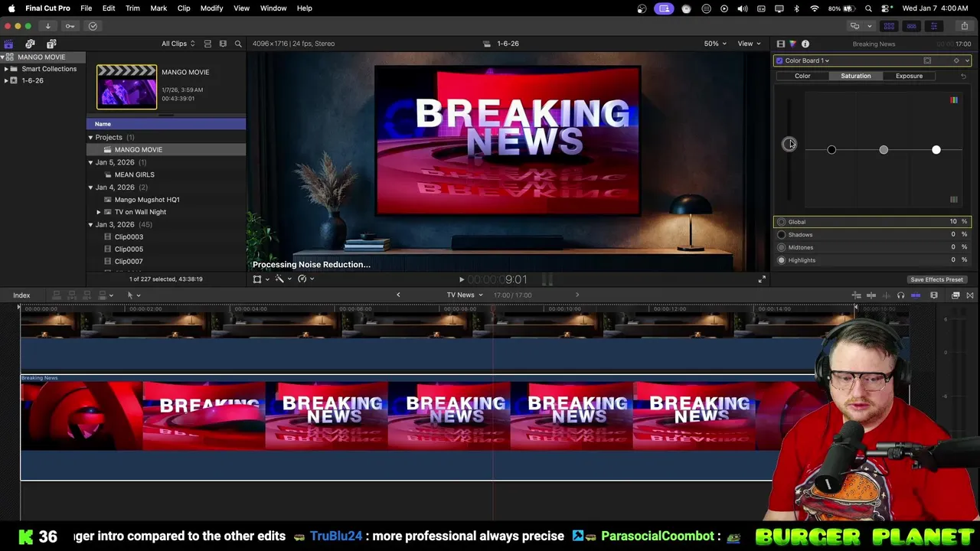The height and width of the screenshot is (551, 980).
Task: Click the Share export icon
Action: pyautogui.click(x=964, y=26)
